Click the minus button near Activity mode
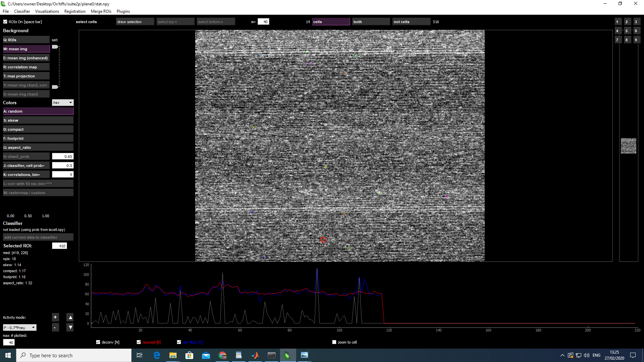The height and width of the screenshot is (362, 644). [55, 327]
